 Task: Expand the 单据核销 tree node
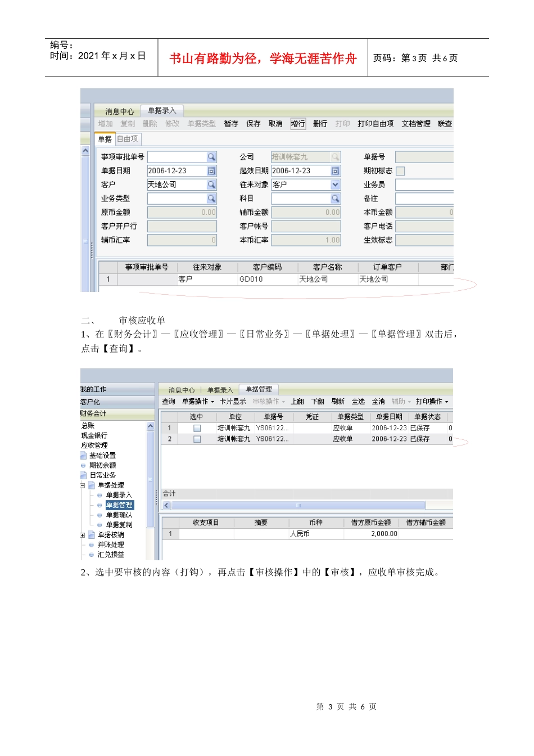[x=83, y=535]
